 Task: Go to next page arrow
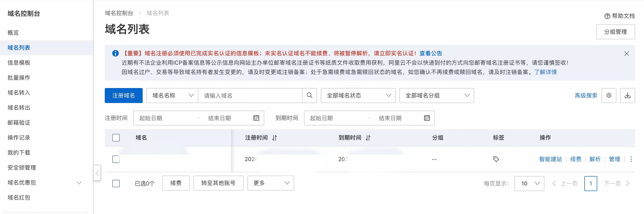click(x=627, y=184)
